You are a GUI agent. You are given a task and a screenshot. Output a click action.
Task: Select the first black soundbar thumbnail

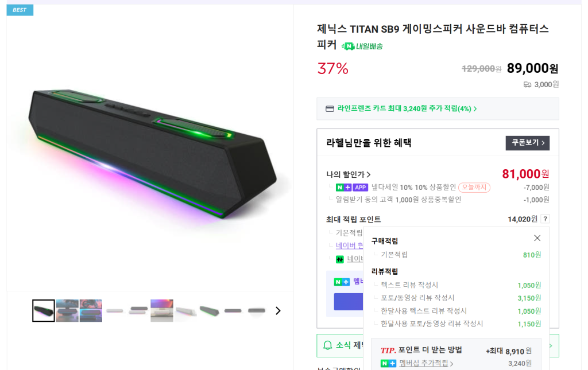point(44,310)
